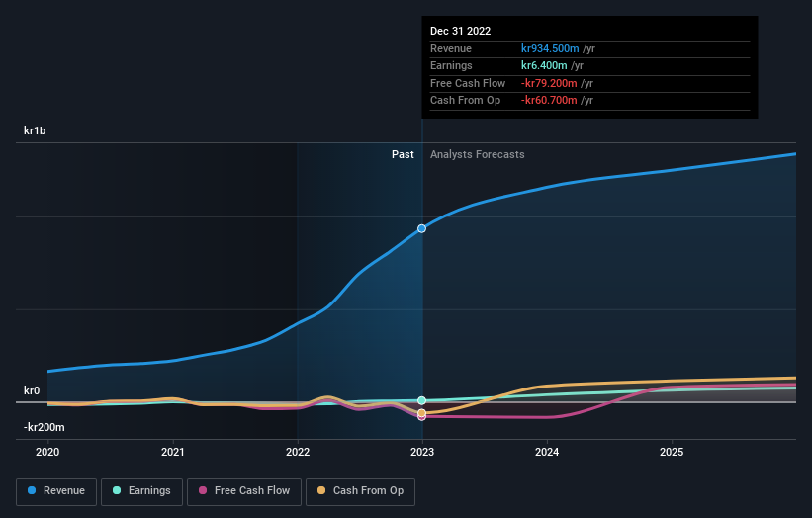Click the -kr79.200m free cash flow value
Image resolution: width=812 pixels, height=518 pixels.
[549, 83]
